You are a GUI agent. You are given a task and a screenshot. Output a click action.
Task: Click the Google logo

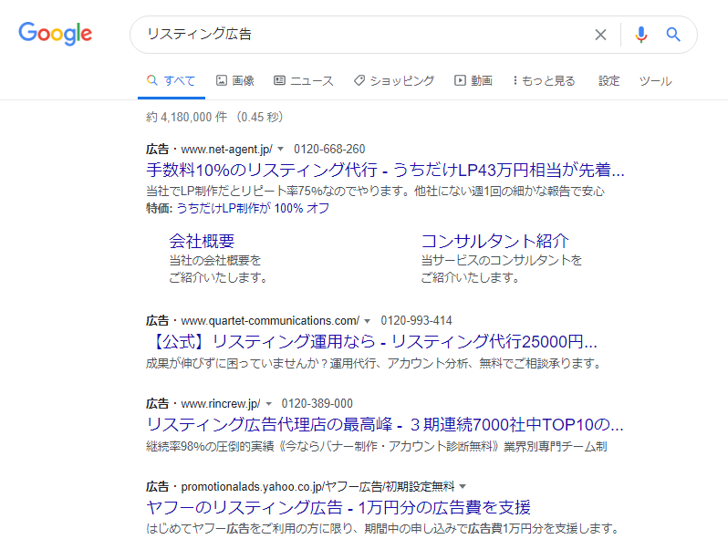[56, 34]
